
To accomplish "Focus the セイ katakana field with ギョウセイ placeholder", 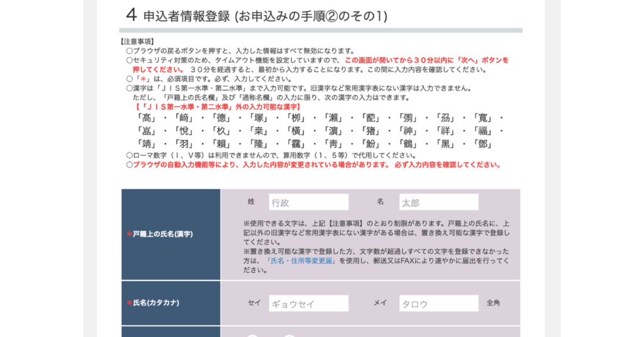I will 308,304.
